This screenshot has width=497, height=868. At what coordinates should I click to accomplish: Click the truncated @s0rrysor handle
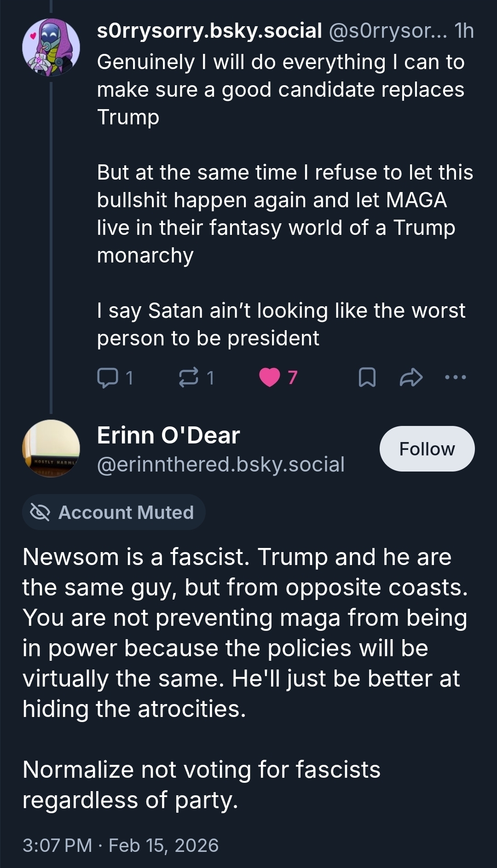(387, 31)
